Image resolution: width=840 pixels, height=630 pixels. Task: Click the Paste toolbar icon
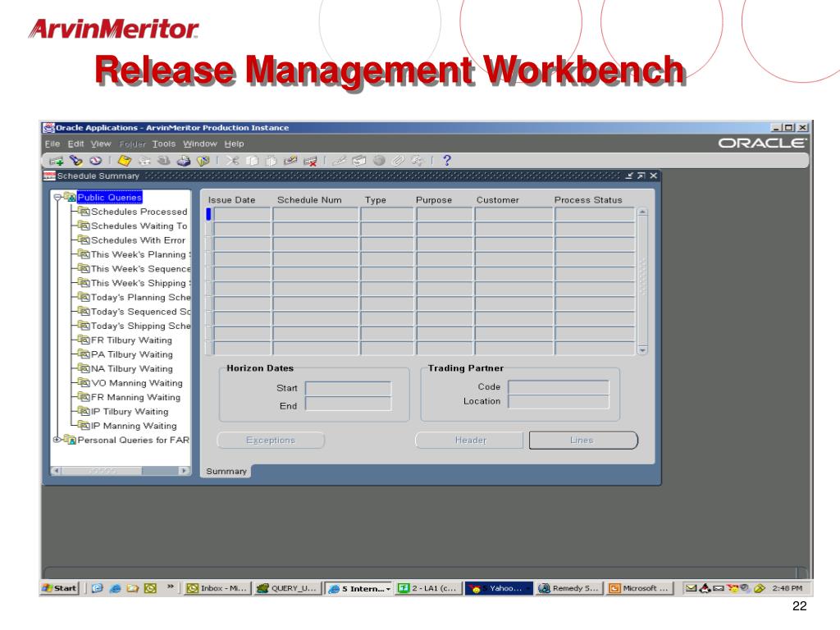tap(271, 161)
